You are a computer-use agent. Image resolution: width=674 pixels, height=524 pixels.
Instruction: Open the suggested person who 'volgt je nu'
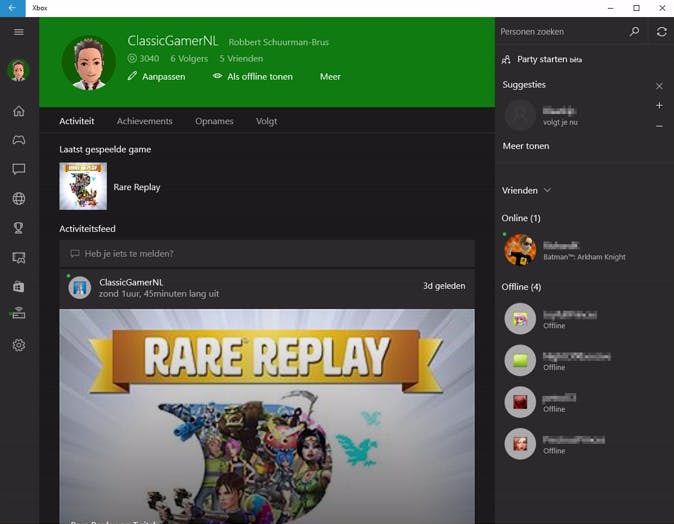coord(542,115)
